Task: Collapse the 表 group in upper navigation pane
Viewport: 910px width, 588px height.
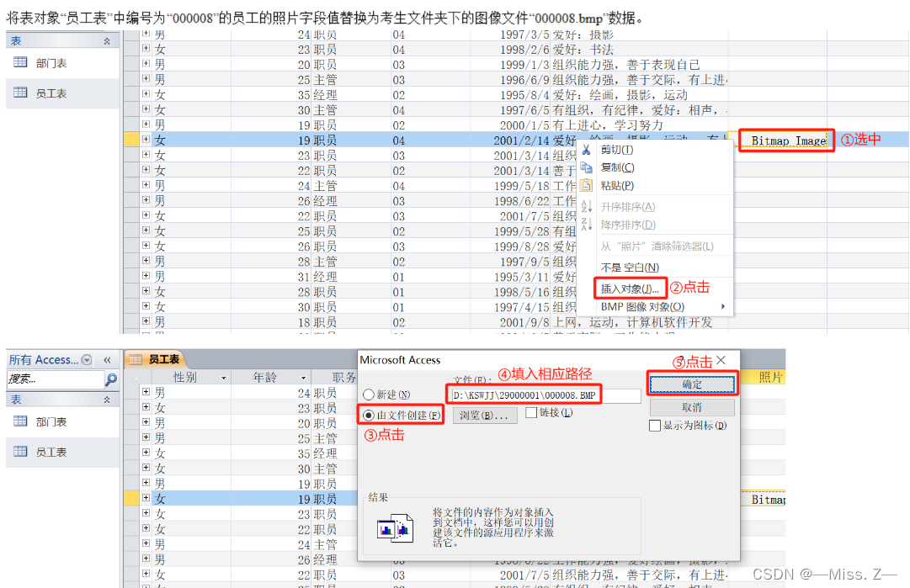Action: (107, 41)
